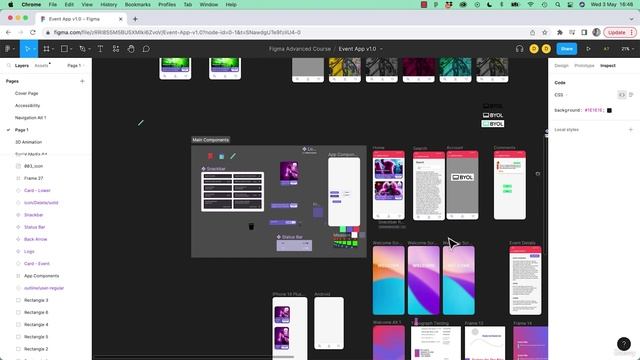Open macOS Spotlight search icon

pyautogui.click(x=558, y=4)
